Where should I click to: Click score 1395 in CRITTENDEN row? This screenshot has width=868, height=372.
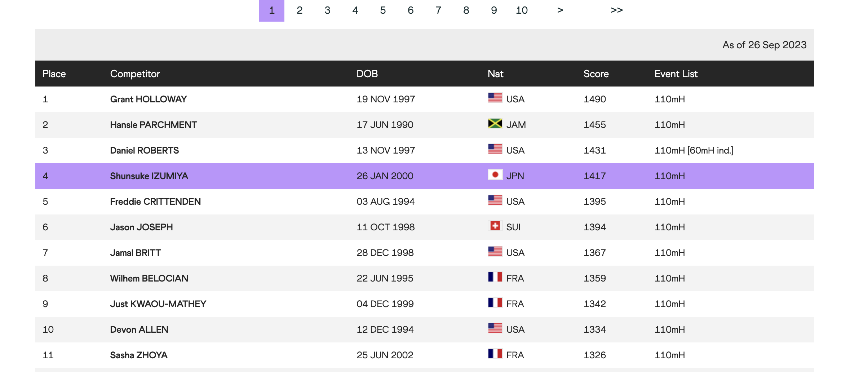tap(595, 201)
